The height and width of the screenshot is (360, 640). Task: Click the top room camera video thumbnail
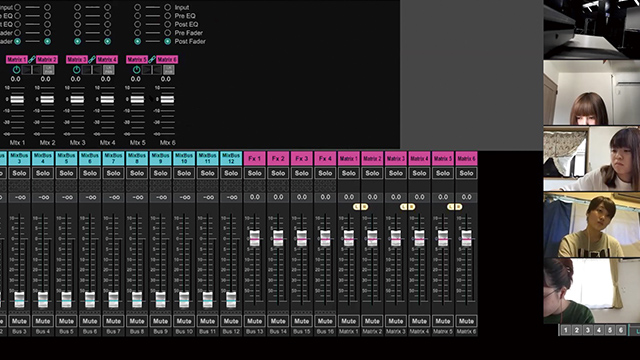pyautogui.click(x=592, y=29)
